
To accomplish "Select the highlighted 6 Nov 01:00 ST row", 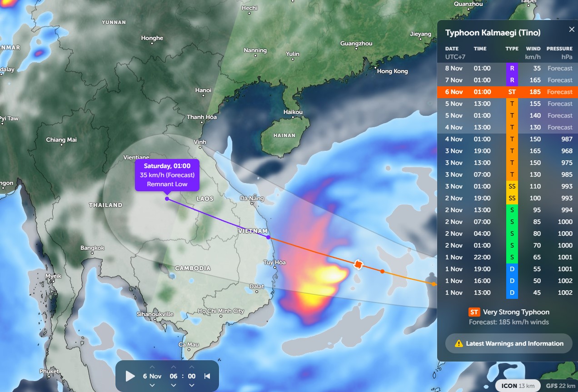I will click(508, 92).
